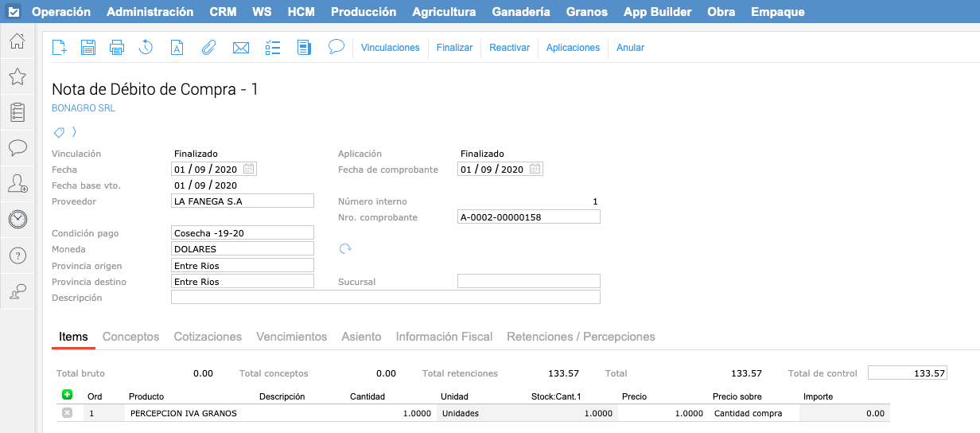This screenshot has height=433, width=980.
Task: Click the Nro. comprobante input field
Action: [x=528, y=217]
